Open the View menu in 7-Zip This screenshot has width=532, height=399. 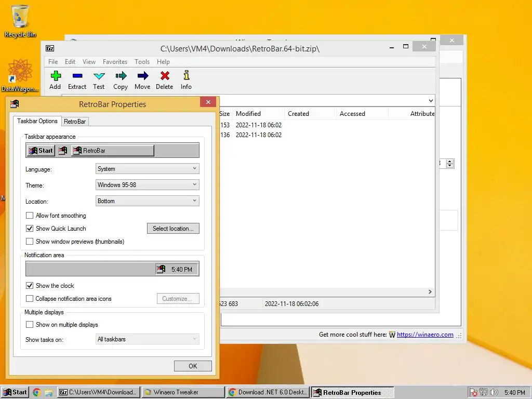(x=89, y=62)
